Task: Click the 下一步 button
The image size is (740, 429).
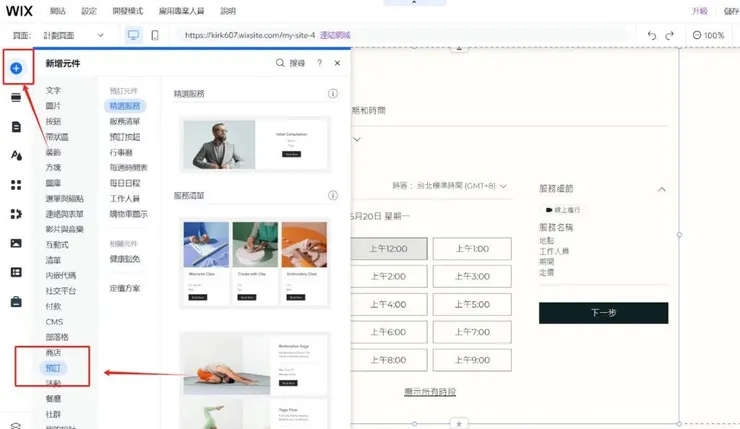Action: [x=603, y=313]
